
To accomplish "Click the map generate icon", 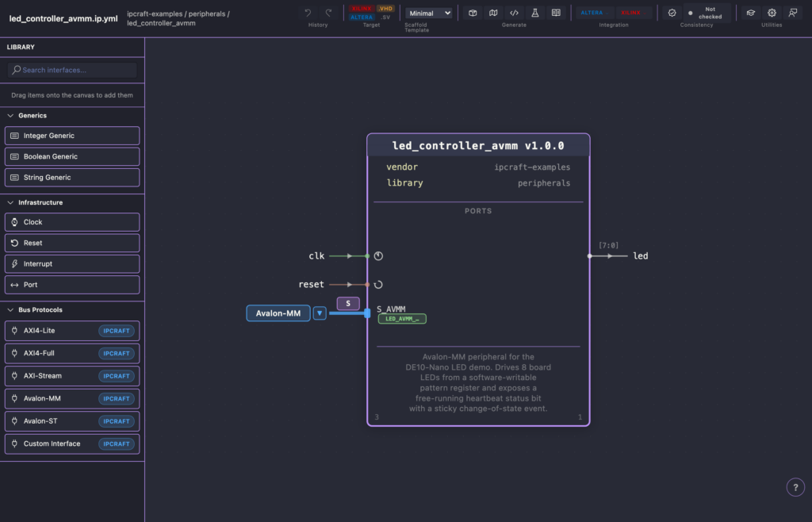I will pyautogui.click(x=493, y=13).
